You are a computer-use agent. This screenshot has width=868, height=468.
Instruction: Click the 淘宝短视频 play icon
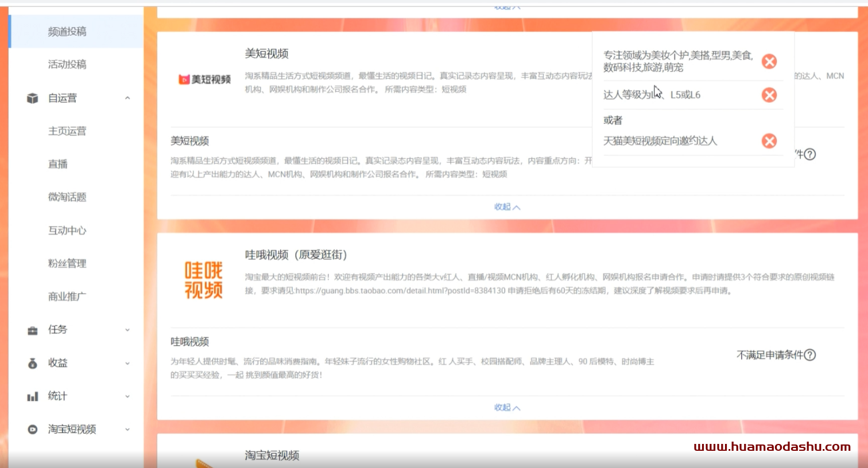(33, 429)
